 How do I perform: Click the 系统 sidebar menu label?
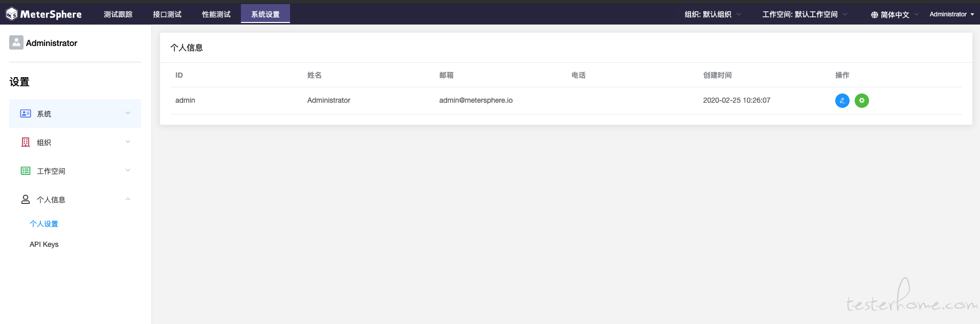point(44,114)
